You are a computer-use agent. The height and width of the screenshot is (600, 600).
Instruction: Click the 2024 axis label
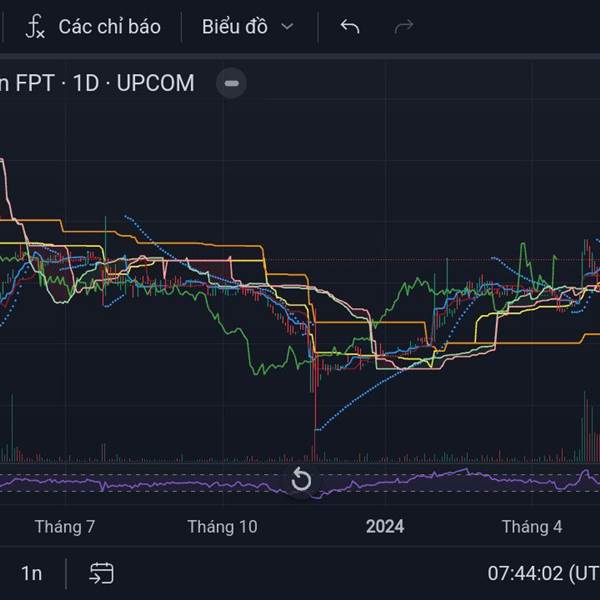point(385,527)
